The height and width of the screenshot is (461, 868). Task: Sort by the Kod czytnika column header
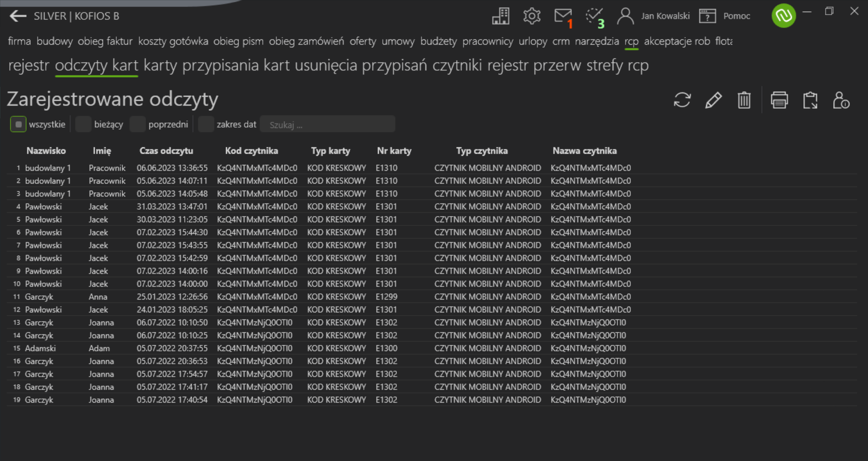[x=251, y=151]
